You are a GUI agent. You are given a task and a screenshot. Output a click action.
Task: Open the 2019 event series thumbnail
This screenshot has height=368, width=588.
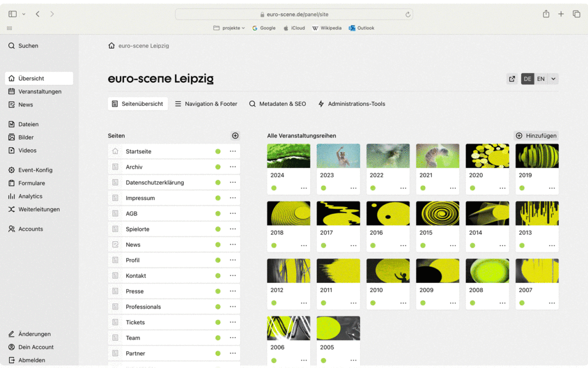click(537, 156)
